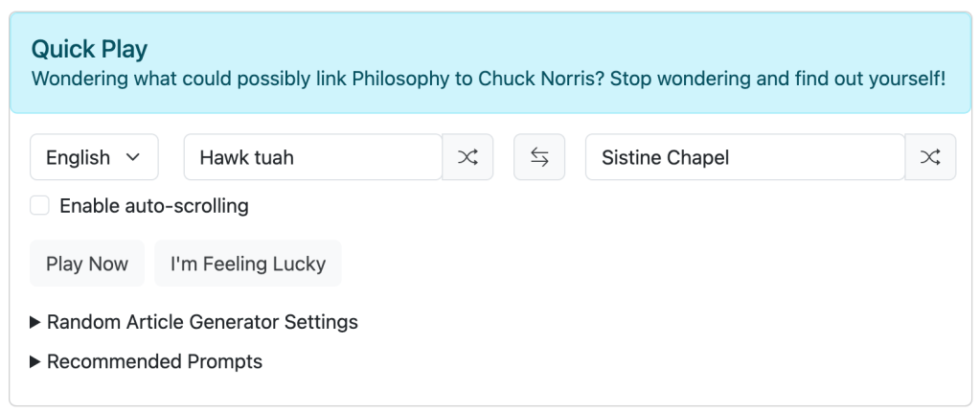
Task: Swap start and target articles
Action: (x=539, y=157)
